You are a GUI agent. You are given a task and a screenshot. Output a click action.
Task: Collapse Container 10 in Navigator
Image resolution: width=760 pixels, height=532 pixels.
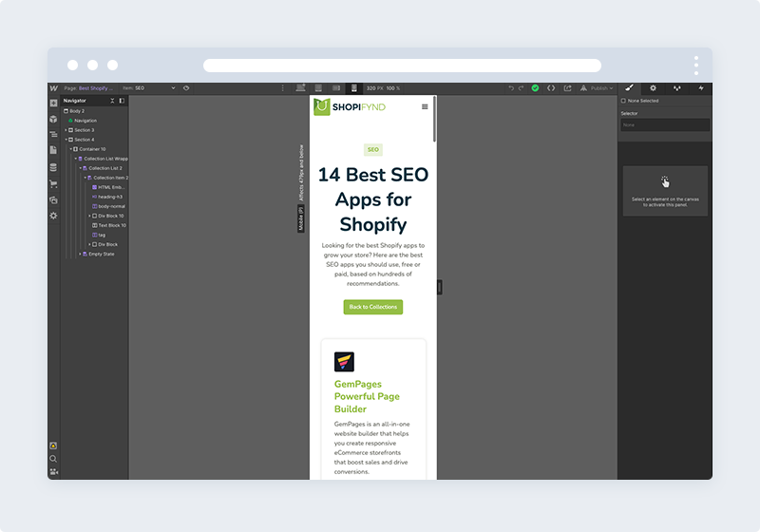point(70,149)
